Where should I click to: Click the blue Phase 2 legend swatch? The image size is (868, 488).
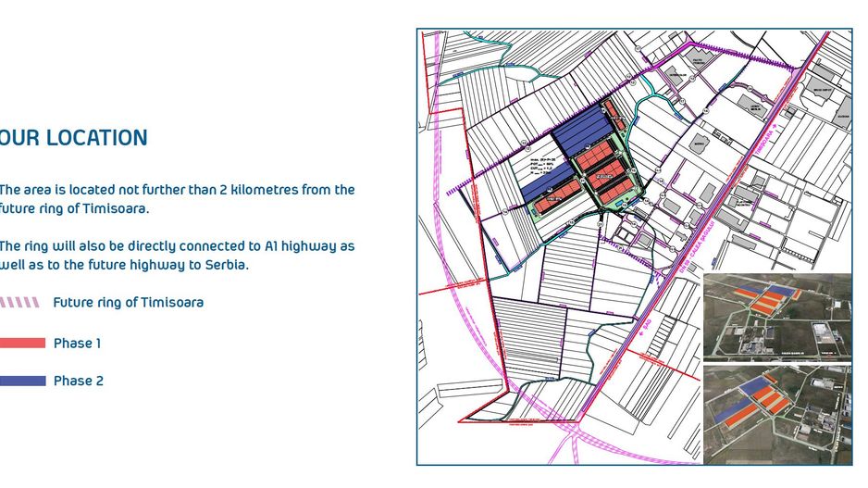(22, 381)
